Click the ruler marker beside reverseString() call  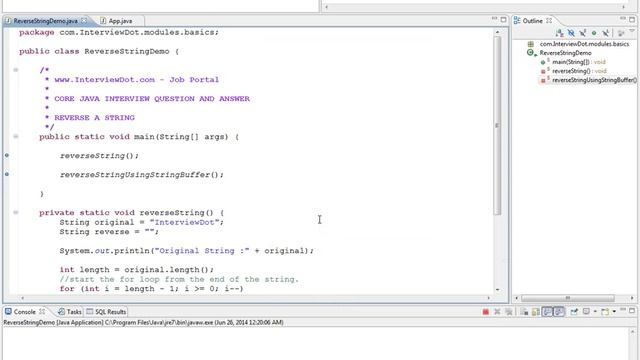pyautogui.click(x=7, y=155)
